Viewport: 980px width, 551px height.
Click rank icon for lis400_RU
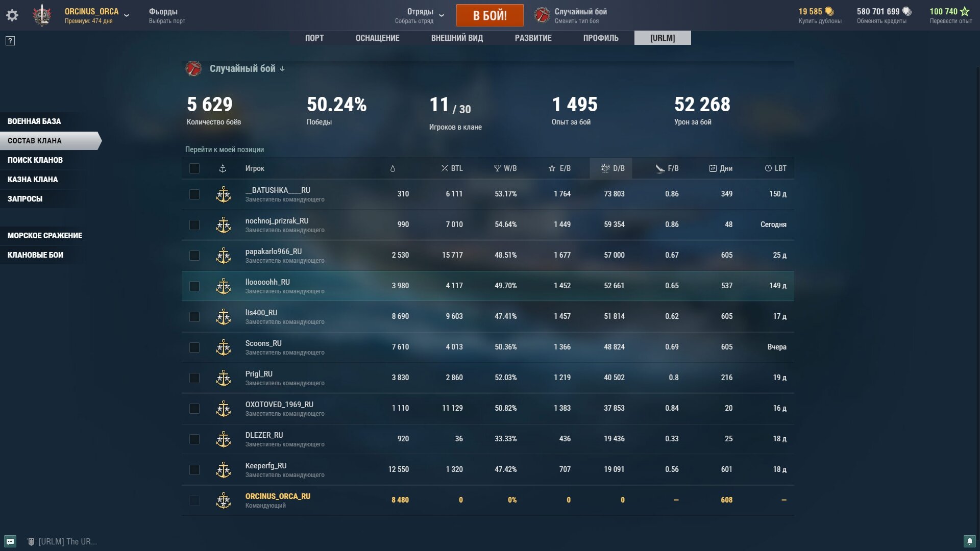pos(224,317)
